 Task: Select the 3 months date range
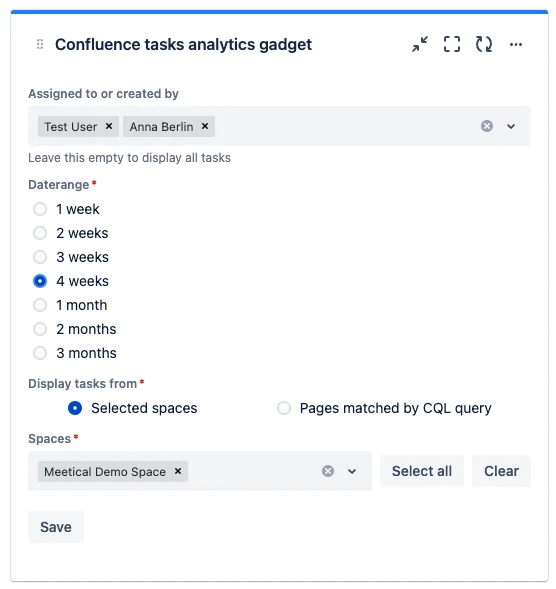[40, 353]
